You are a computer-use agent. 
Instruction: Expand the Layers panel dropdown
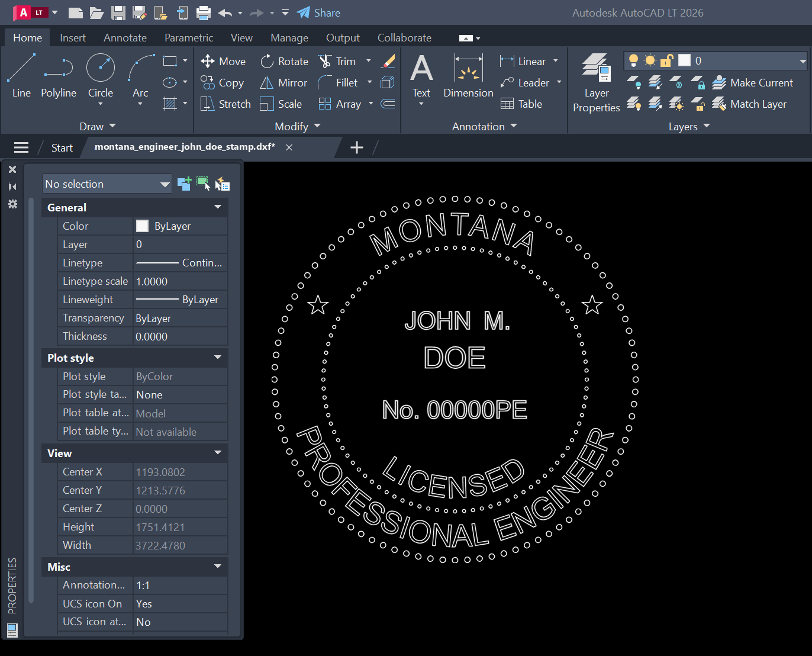[689, 126]
